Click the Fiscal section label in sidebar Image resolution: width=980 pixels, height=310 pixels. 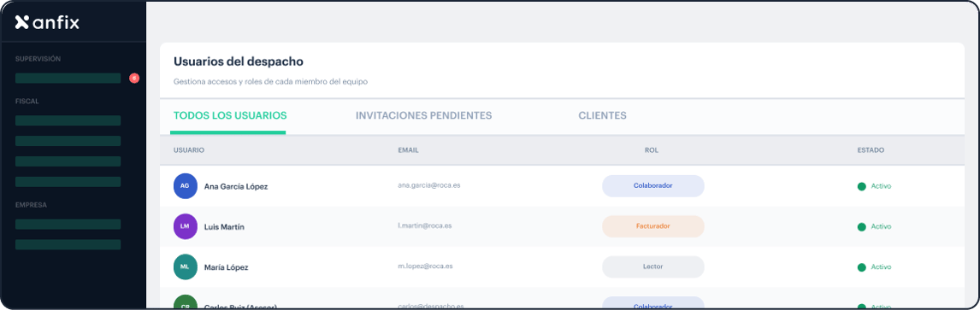coord(27,101)
